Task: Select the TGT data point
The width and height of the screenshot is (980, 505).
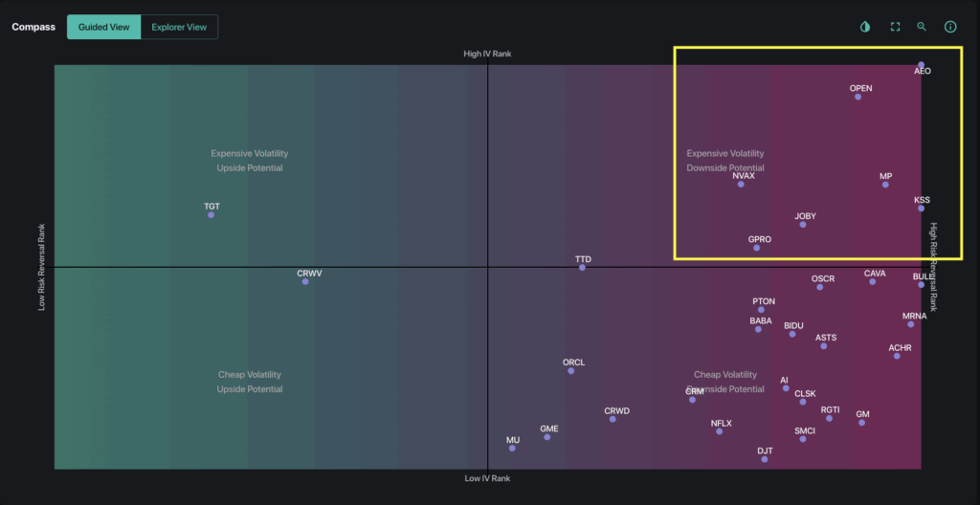Action: (212, 215)
